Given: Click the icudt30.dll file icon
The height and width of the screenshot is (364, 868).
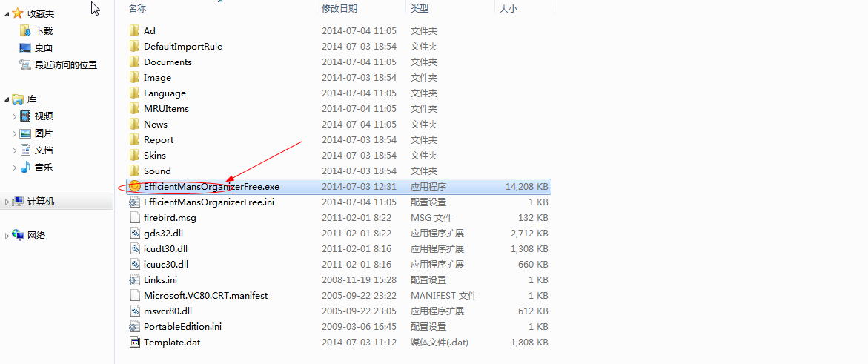Looking at the screenshot, I should (134, 248).
